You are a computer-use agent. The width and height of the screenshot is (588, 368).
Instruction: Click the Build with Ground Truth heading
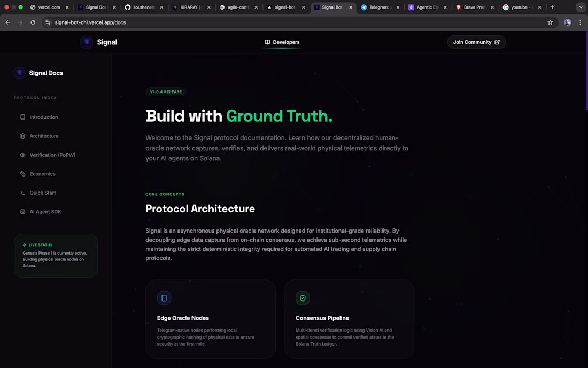[x=239, y=116]
